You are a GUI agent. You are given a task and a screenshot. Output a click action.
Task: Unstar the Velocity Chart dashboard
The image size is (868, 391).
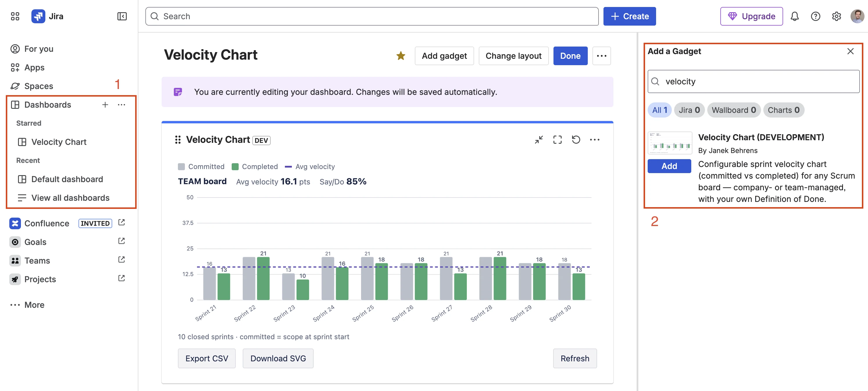[401, 56]
